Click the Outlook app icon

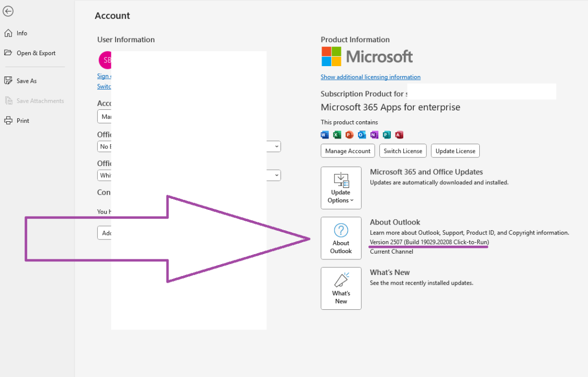point(362,135)
